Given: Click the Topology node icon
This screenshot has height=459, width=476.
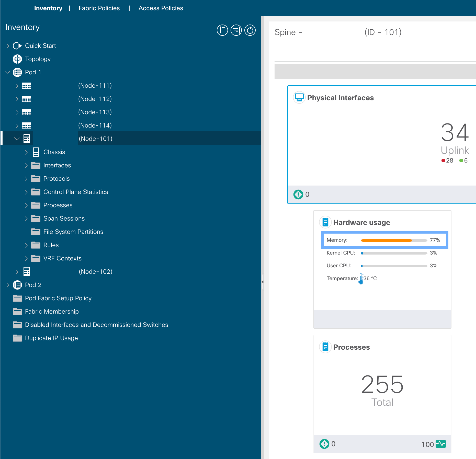Looking at the screenshot, I should [17, 59].
